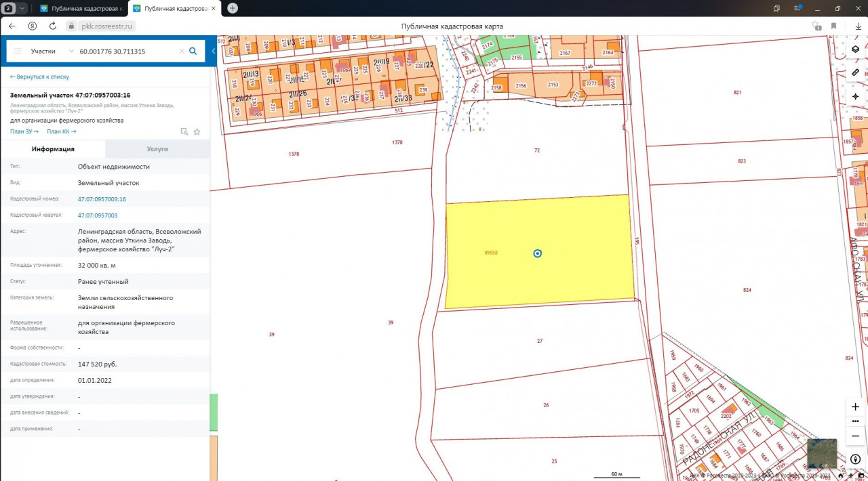868x481 pixels.
Task: Switch to the Услуги tab
Action: tap(157, 149)
